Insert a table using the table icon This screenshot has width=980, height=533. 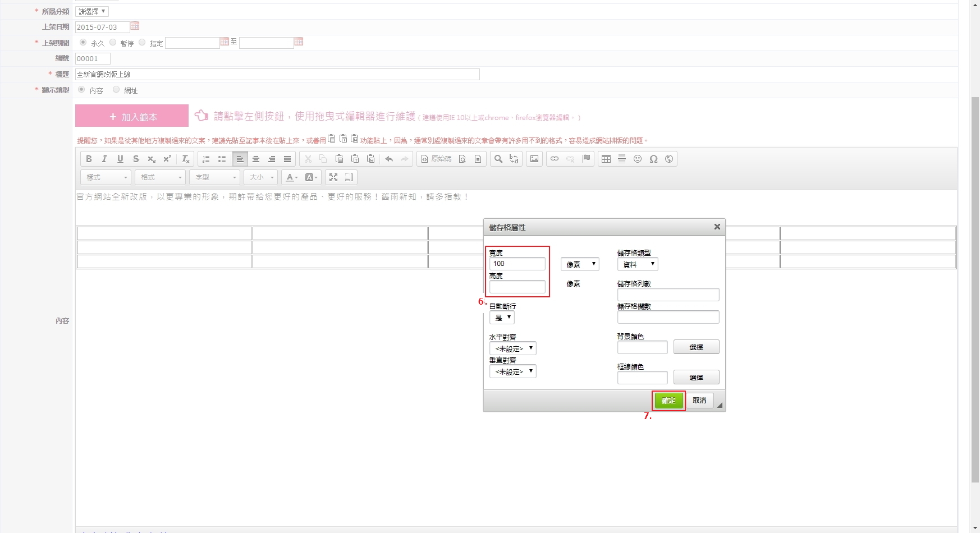[606, 159]
